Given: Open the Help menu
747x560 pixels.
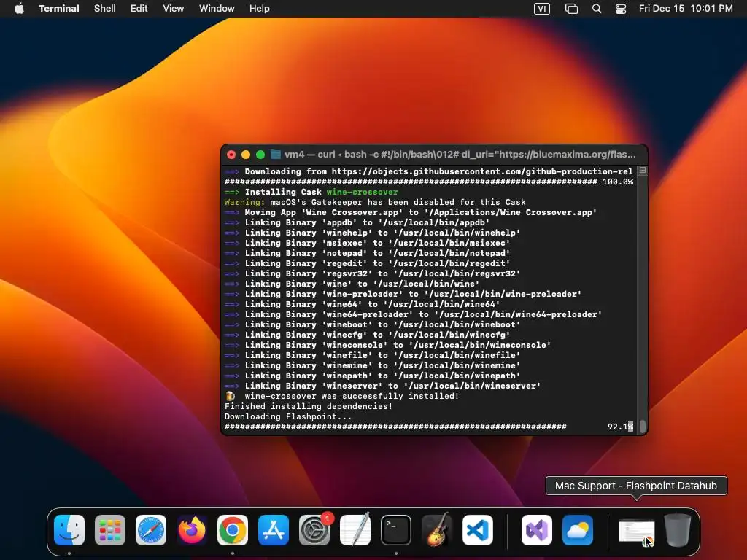Looking at the screenshot, I should 260,9.
